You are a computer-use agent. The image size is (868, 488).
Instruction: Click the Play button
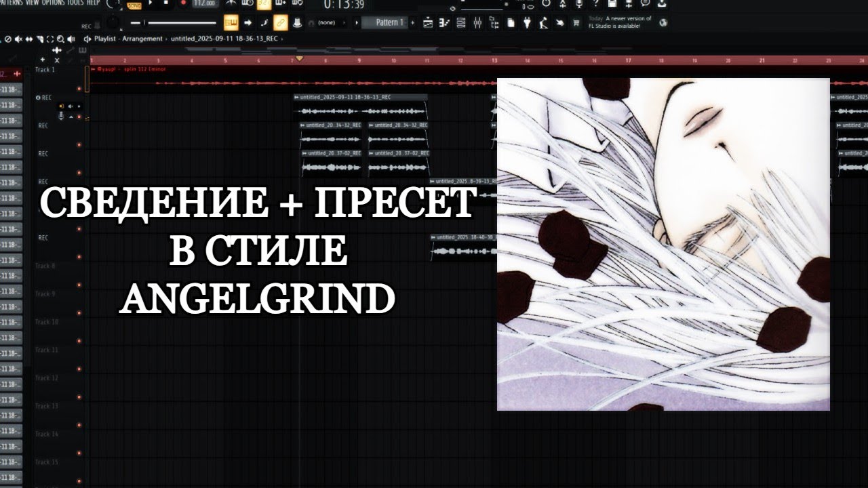[x=151, y=3]
